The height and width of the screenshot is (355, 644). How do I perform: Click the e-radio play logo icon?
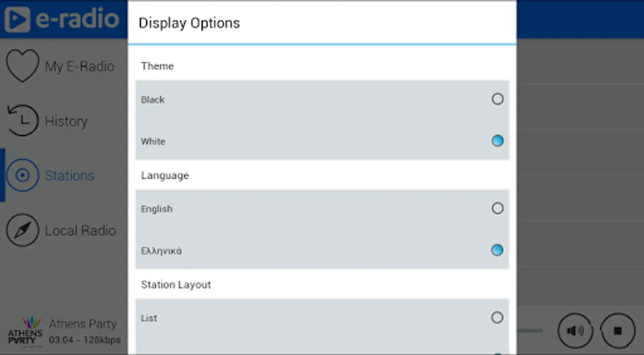pyautogui.click(x=17, y=19)
